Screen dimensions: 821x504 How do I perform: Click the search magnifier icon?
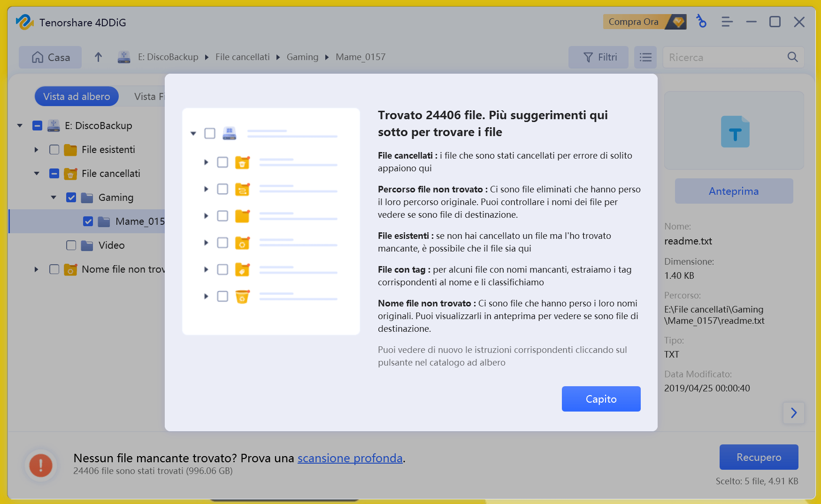click(x=792, y=57)
